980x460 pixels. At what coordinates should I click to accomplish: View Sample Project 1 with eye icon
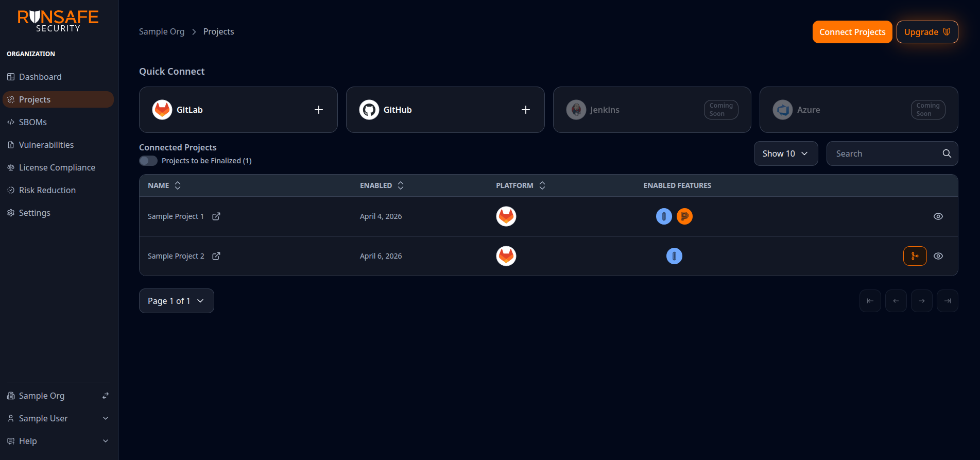pos(938,216)
